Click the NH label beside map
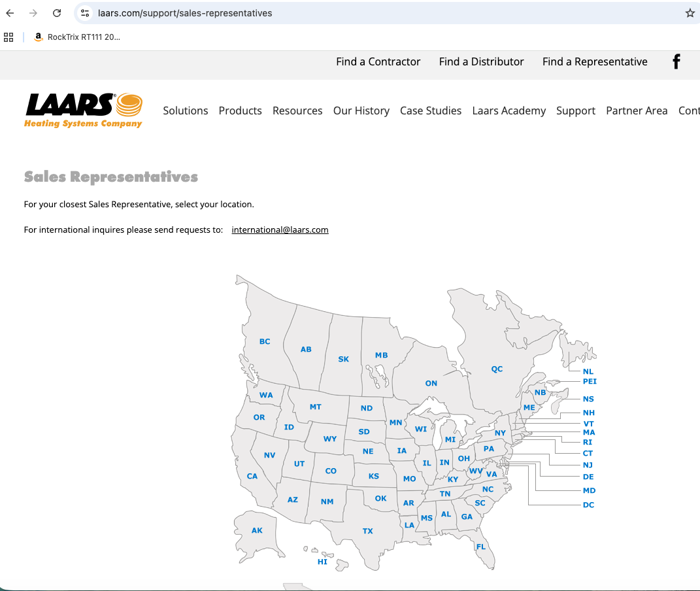The image size is (700, 591). pos(589,413)
